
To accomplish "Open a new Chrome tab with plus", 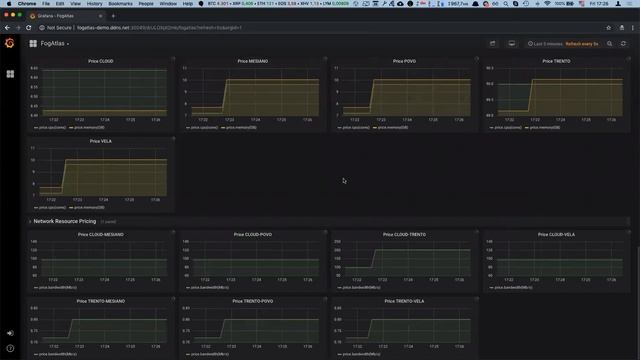I will coord(113,16).
